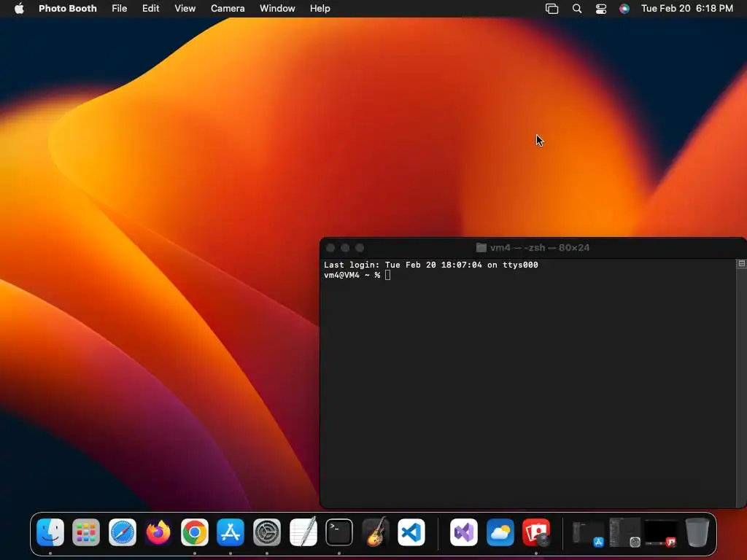The width and height of the screenshot is (747, 560).
Task: Launch GarageBand from the Dock
Action: coord(376,532)
